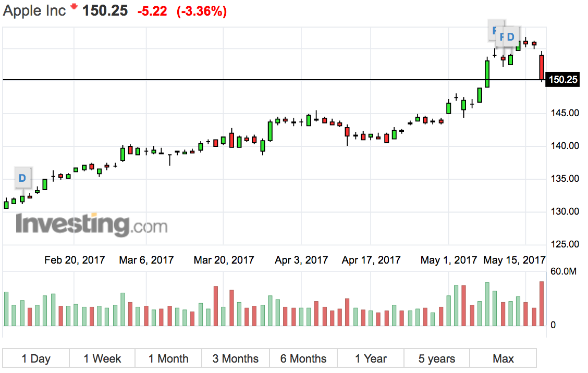Display the 5 years price history
Screen dimensions: 588x373
(x=437, y=358)
